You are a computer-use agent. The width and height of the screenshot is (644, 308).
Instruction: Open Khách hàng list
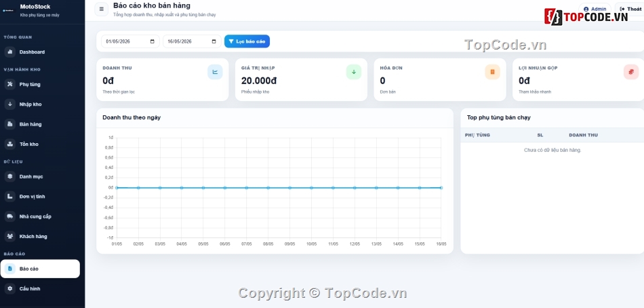click(40, 237)
